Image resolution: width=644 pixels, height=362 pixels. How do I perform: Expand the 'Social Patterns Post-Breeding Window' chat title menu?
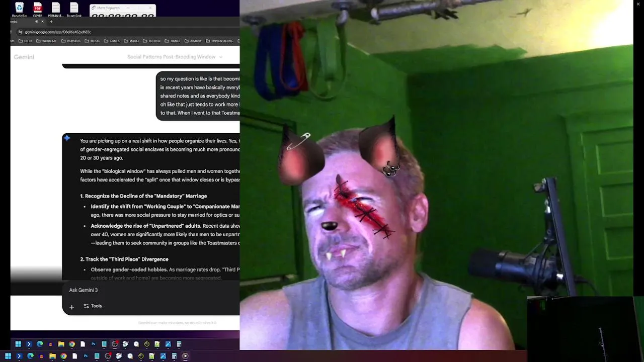[x=175, y=57]
